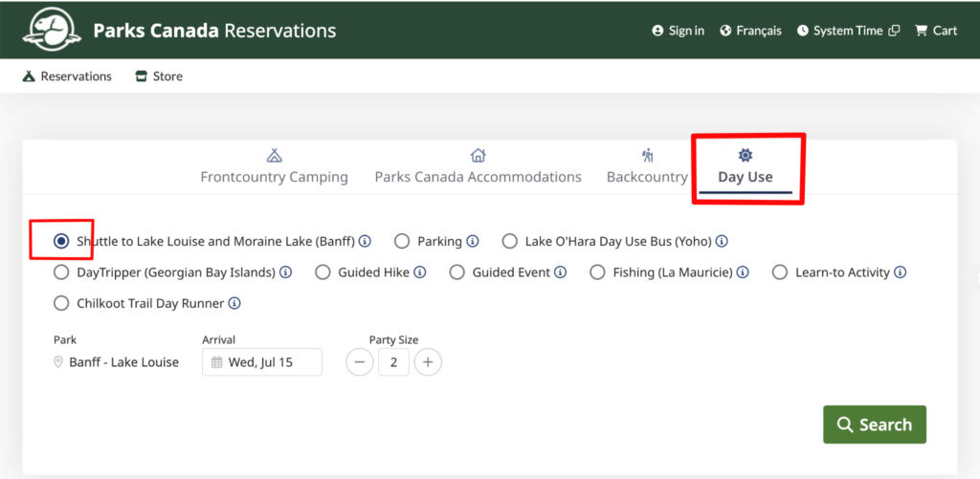This screenshot has height=479, width=980.
Task: Click the Parks Canada beaver logo
Action: click(52, 31)
